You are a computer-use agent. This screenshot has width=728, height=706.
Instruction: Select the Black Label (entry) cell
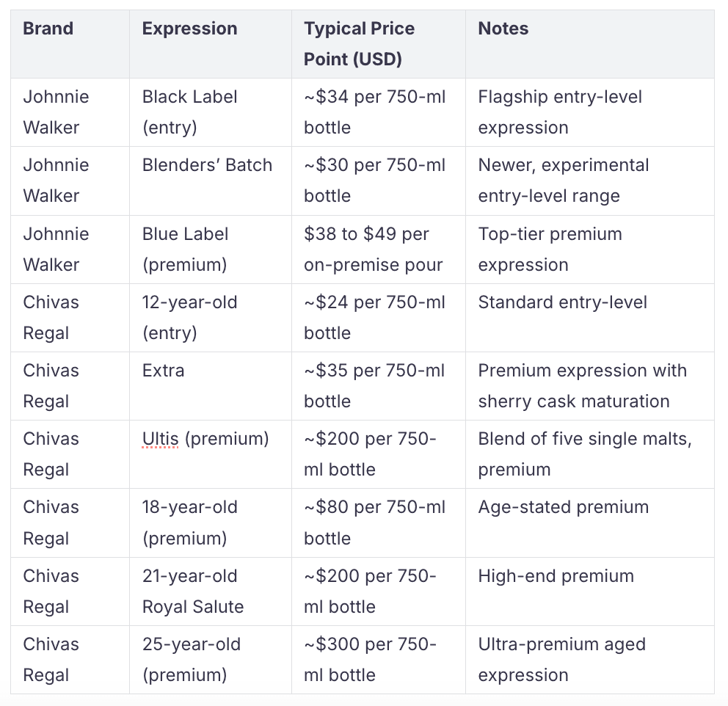click(x=211, y=112)
